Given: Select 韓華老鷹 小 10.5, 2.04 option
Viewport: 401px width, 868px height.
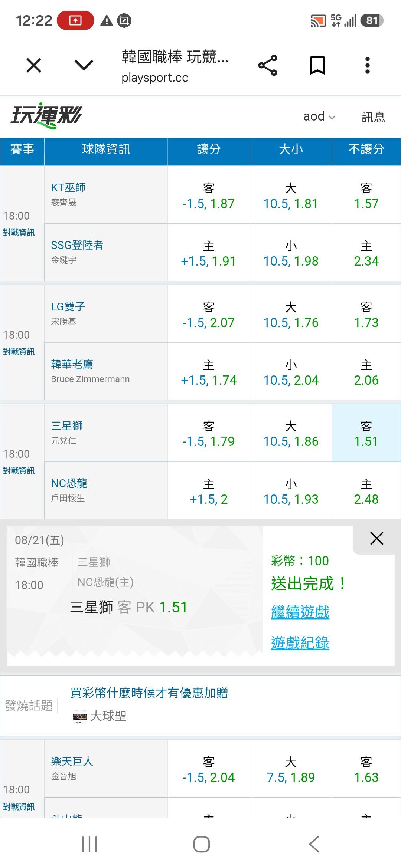Looking at the screenshot, I should (291, 371).
